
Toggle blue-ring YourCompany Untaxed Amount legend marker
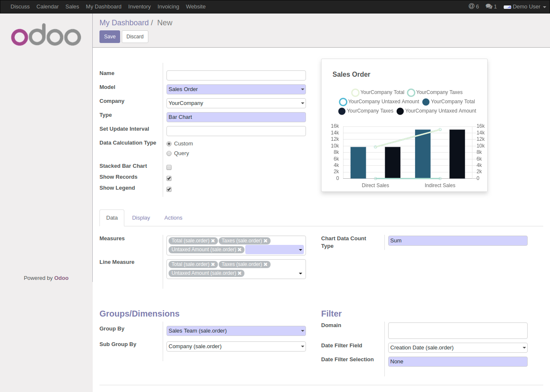343,102
